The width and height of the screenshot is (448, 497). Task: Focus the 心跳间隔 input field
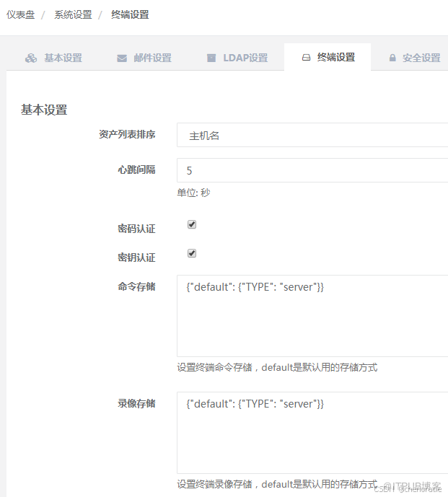[x=312, y=170]
